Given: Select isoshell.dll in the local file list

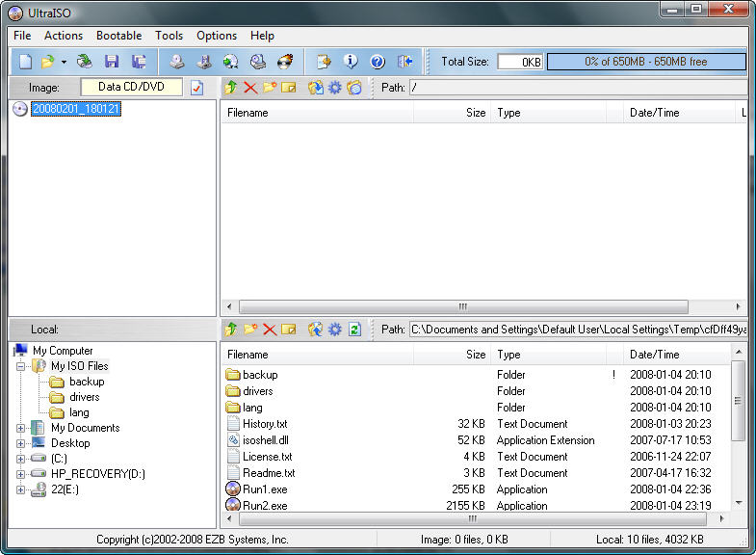Looking at the screenshot, I should (265, 440).
